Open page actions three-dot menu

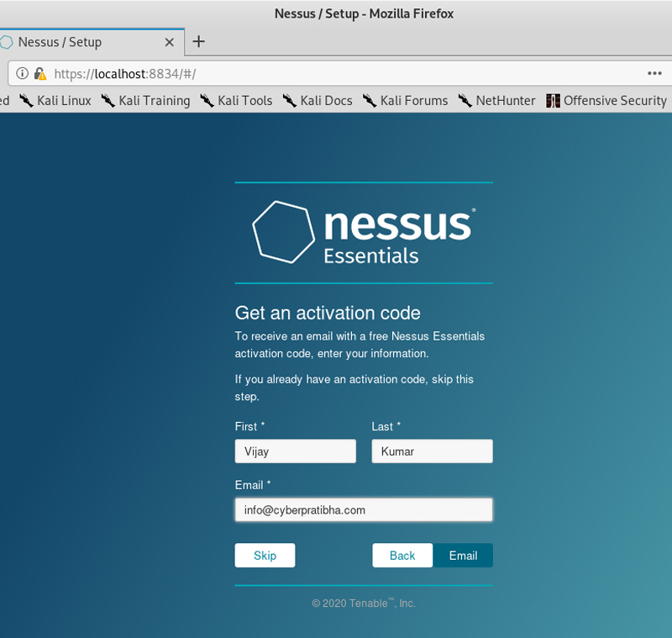pos(654,73)
